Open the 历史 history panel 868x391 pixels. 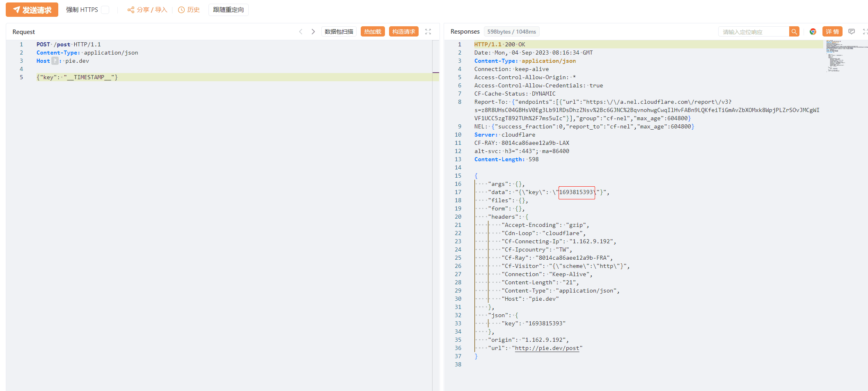pyautogui.click(x=189, y=10)
